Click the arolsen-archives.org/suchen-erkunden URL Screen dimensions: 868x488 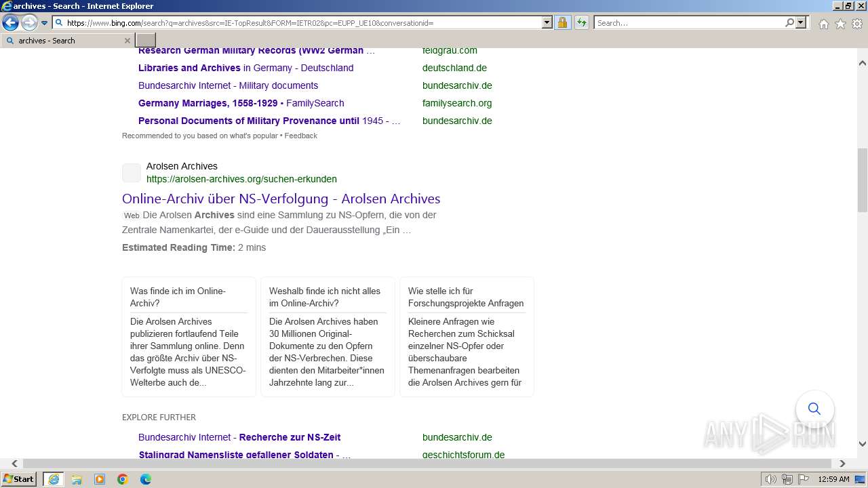(x=241, y=179)
